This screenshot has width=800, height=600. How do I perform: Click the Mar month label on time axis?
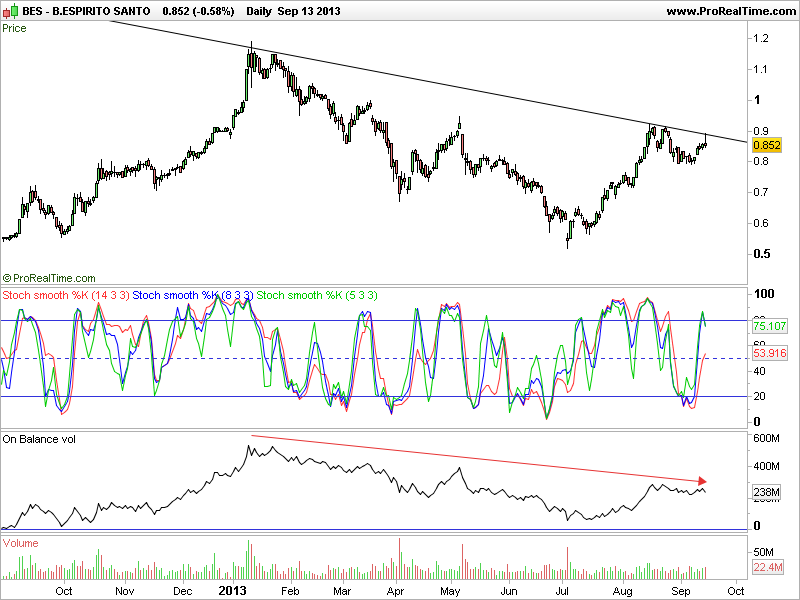[x=342, y=591]
